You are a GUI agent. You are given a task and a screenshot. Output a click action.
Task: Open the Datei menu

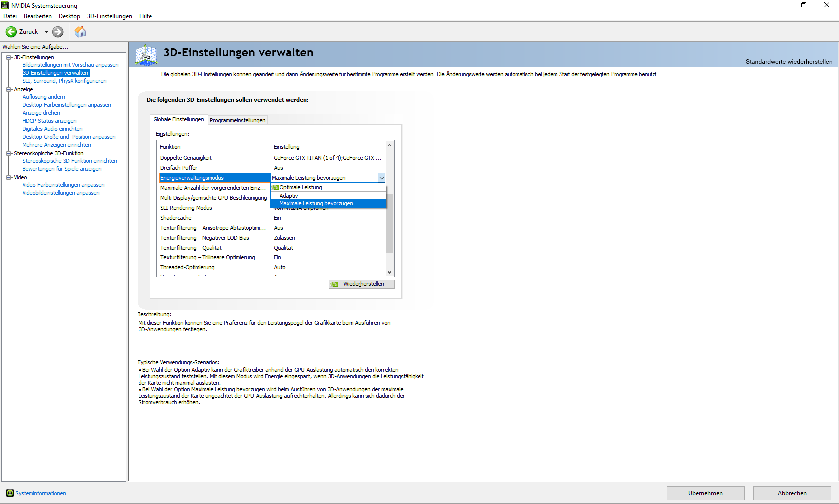point(10,16)
